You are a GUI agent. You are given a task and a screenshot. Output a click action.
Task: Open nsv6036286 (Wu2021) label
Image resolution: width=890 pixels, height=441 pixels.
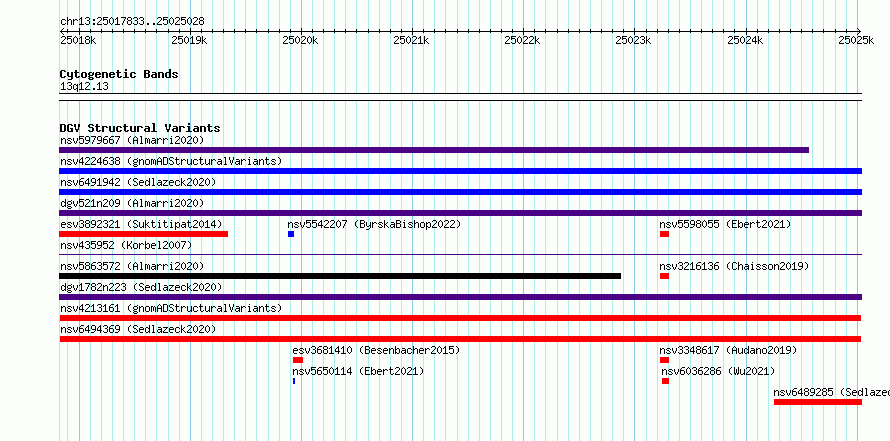(718, 371)
